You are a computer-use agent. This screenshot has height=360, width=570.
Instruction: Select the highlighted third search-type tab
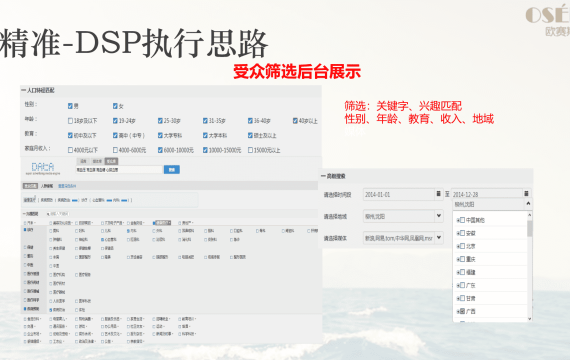pyautogui.click(x=111, y=161)
